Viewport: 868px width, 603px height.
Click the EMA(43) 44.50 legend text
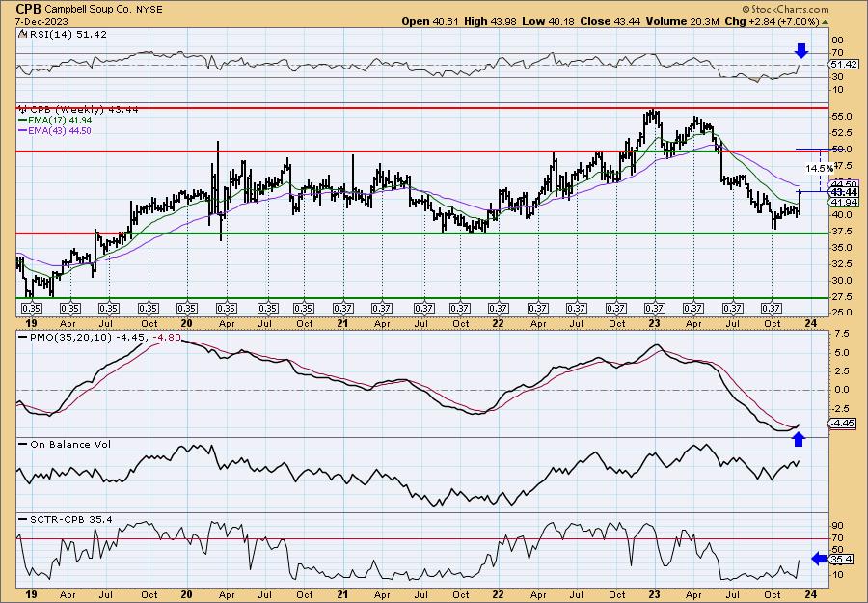click(60, 131)
